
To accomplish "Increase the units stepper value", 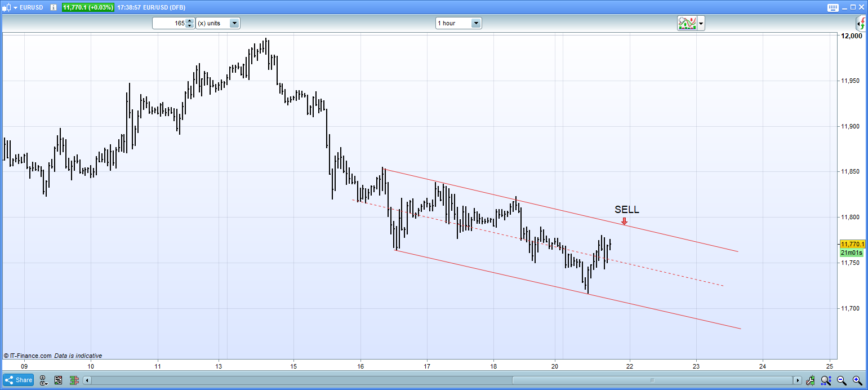I will (190, 21).
